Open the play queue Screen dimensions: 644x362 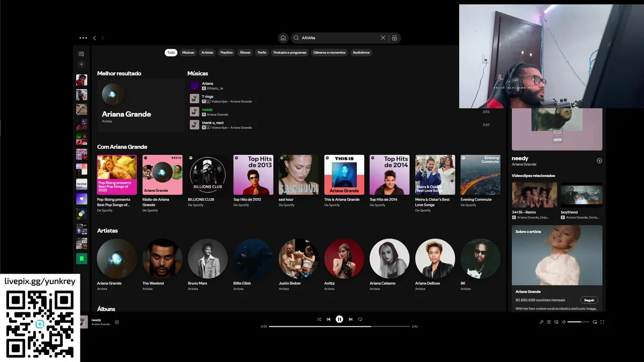(x=549, y=322)
